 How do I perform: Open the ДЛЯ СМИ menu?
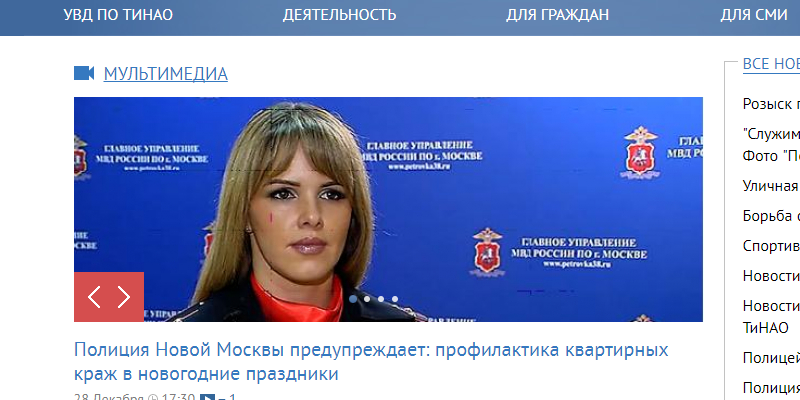tap(754, 15)
